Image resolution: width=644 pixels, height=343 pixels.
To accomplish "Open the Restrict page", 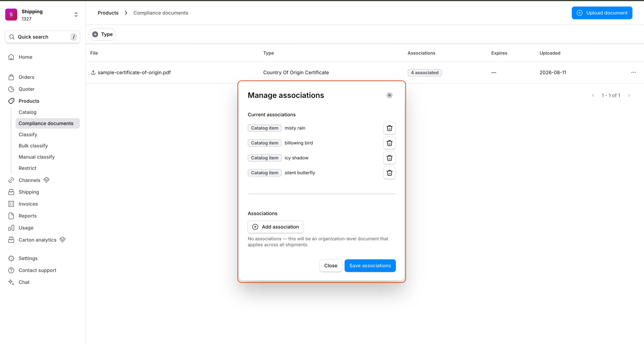I will pos(27,168).
